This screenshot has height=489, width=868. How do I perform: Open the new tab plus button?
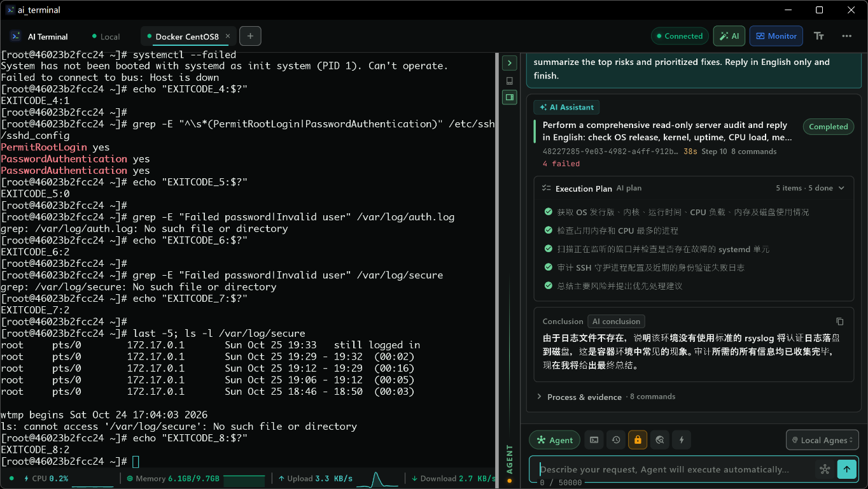tap(250, 36)
